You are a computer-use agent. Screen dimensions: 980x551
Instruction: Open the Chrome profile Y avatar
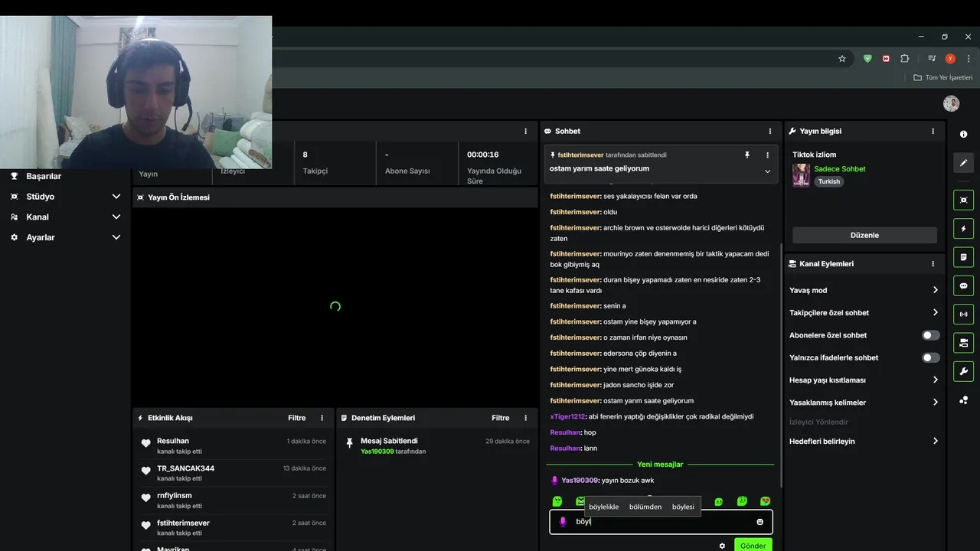950,58
